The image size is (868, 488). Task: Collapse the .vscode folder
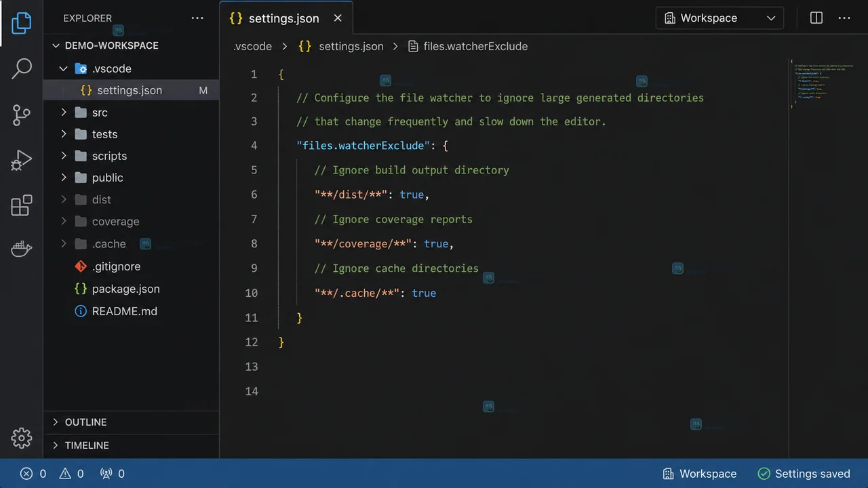pyautogui.click(x=64, y=68)
